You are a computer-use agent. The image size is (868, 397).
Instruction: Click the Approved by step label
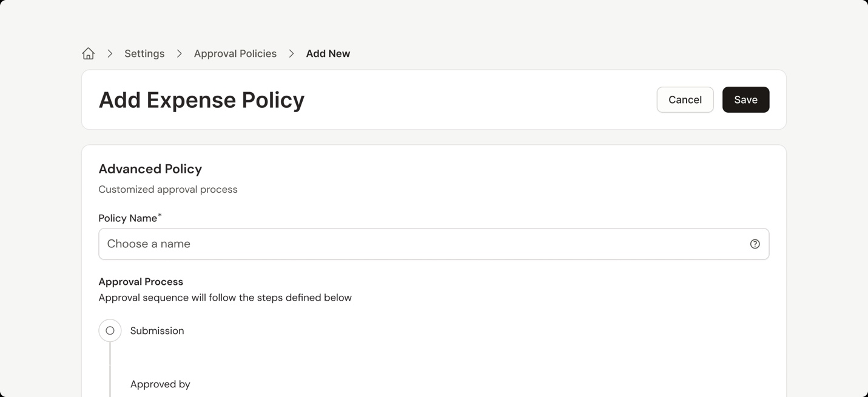pyautogui.click(x=160, y=384)
